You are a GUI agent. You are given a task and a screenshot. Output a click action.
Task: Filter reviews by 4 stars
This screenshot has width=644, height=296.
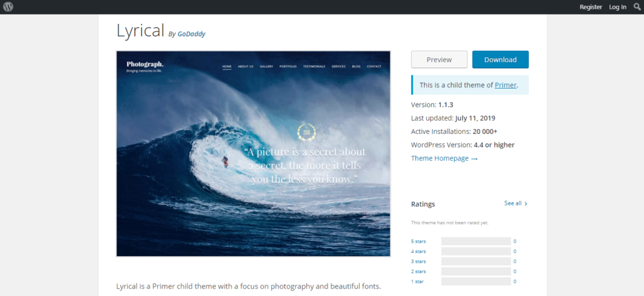(418, 251)
